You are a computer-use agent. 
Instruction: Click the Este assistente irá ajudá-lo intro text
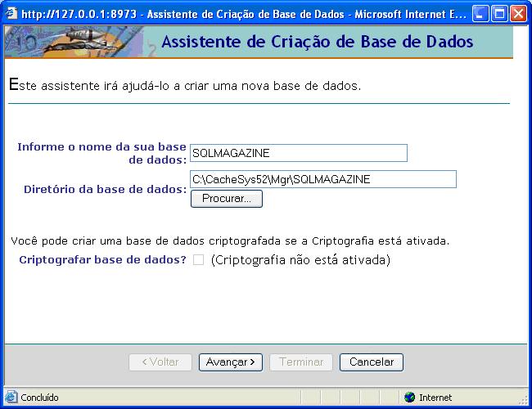point(185,85)
